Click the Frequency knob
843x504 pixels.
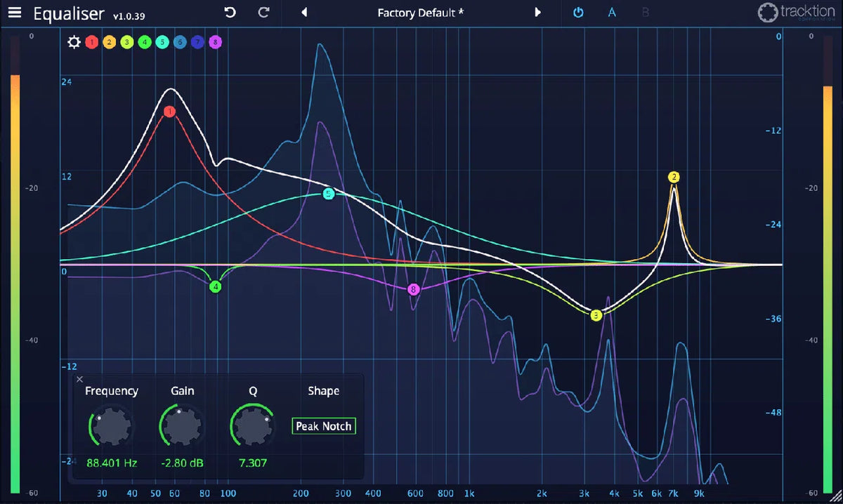point(111,426)
